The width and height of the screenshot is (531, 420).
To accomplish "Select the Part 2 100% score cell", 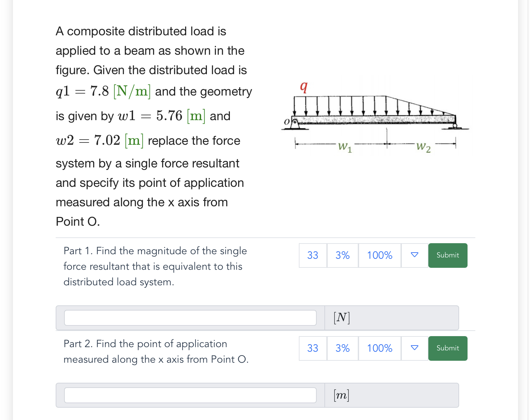I will (380, 348).
